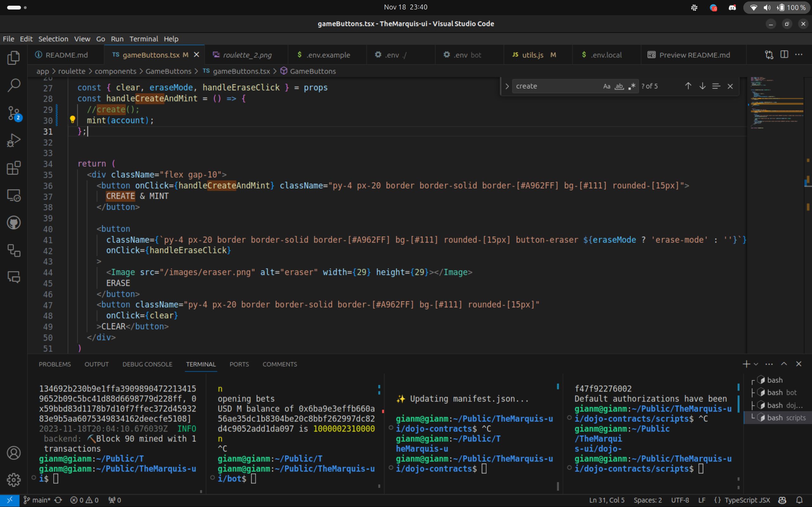Switch to the PROBLEMS tab
812x507 pixels.
[55, 364]
